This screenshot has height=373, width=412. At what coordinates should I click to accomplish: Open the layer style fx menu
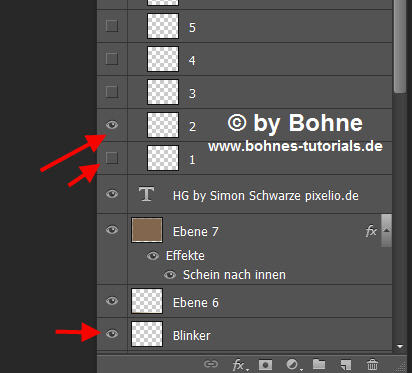(239, 365)
